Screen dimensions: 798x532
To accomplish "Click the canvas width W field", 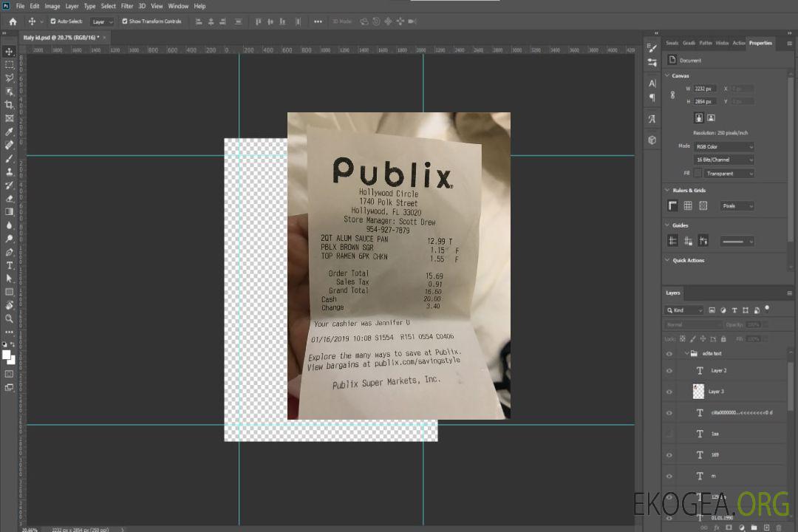I will click(x=705, y=89).
